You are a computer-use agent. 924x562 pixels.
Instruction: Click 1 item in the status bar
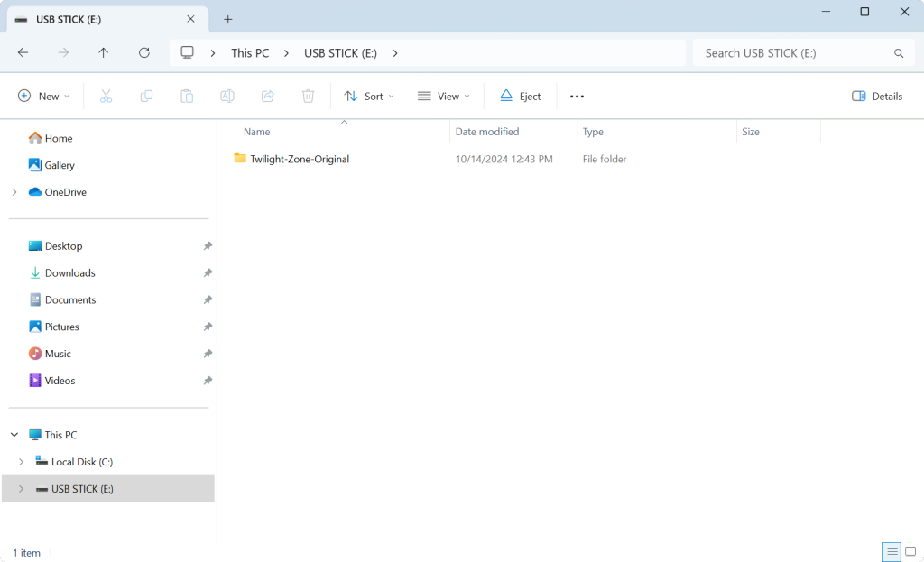click(26, 553)
